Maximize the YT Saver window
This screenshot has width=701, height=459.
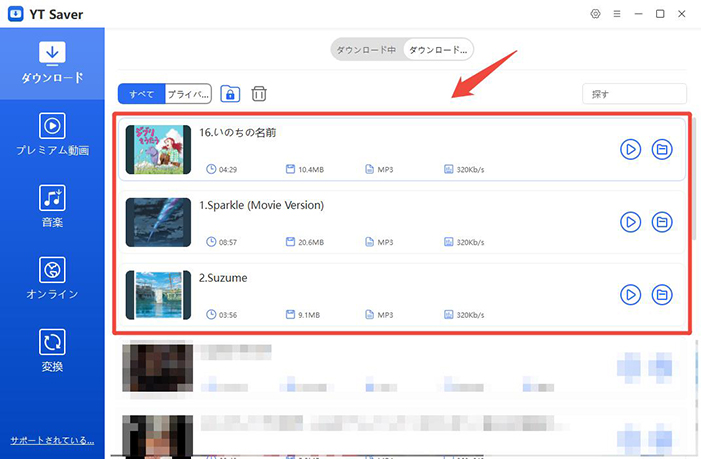pos(660,14)
